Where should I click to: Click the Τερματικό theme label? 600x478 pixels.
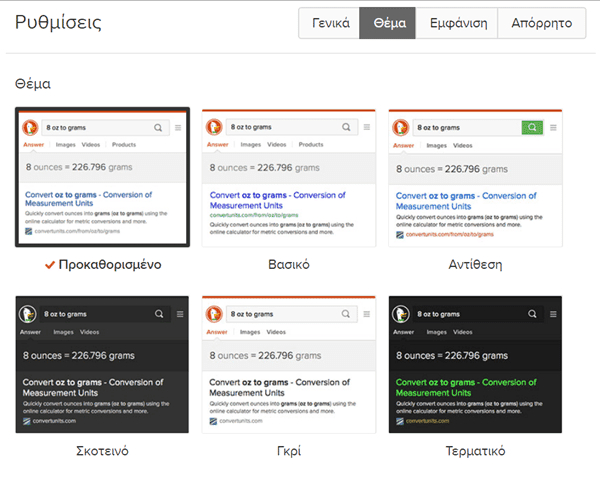[475, 451]
